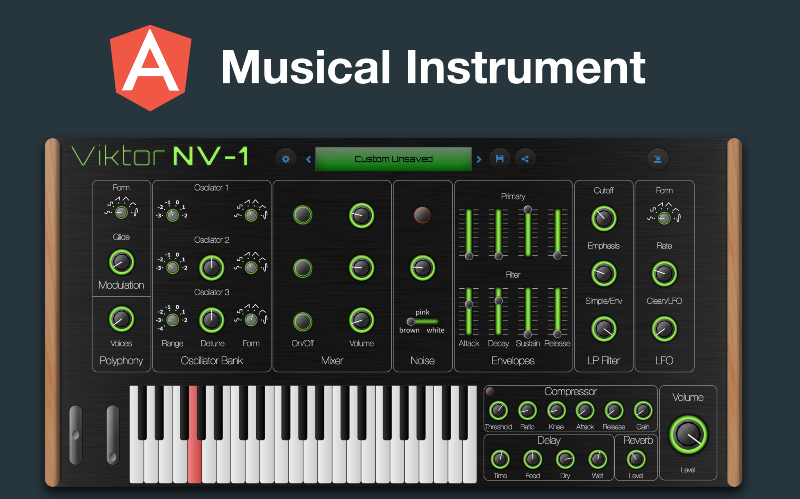This screenshot has height=499, width=800.
Task: Toggle Oscillator 3 On/Off button
Action: coord(303,321)
